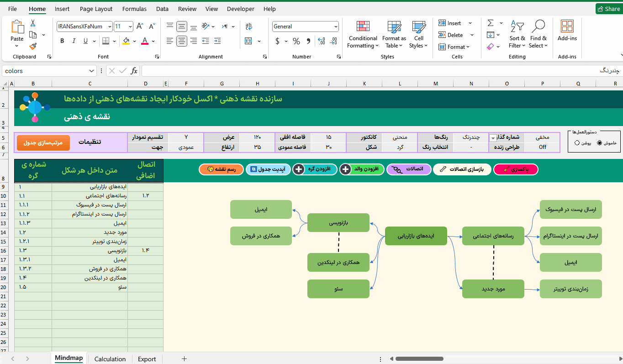Click the Decrease Indent icon
The width and height of the screenshot is (623, 364).
pyautogui.click(x=206, y=41)
